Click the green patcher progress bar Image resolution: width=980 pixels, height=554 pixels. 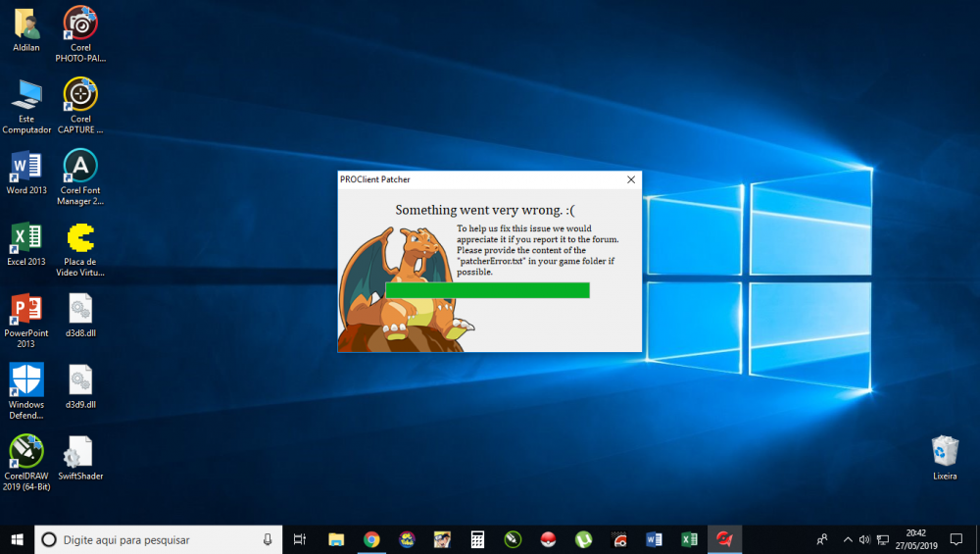pyautogui.click(x=487, y=290)
